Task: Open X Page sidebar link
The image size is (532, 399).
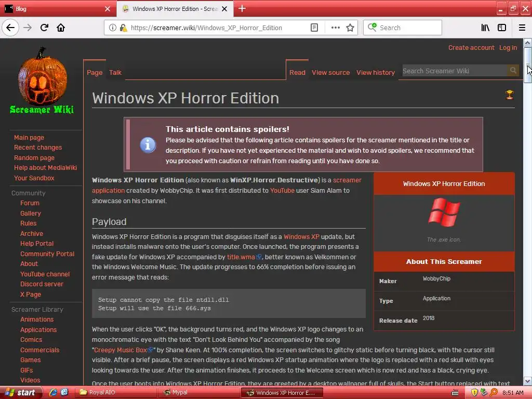Action: click(x=31, y=294)
